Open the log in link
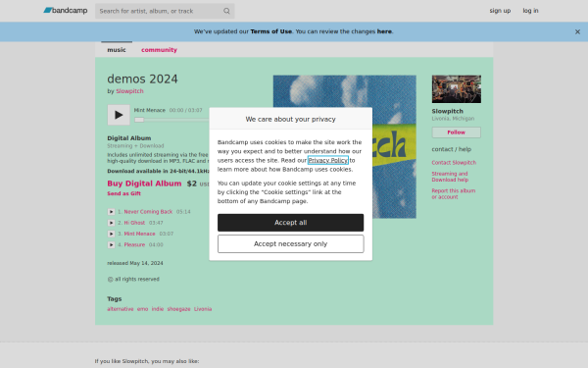The width and height of the screenshot is (588, 368). coord(530,11)
